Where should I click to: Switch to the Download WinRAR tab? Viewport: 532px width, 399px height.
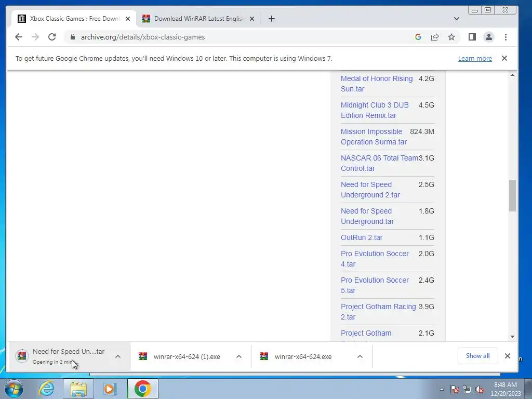(198, 19)
